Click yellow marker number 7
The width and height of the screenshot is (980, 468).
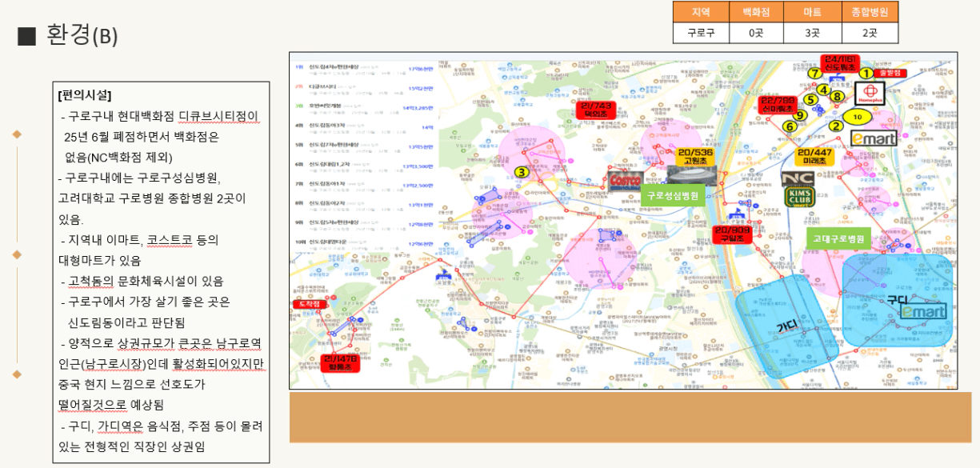[814, 73]
